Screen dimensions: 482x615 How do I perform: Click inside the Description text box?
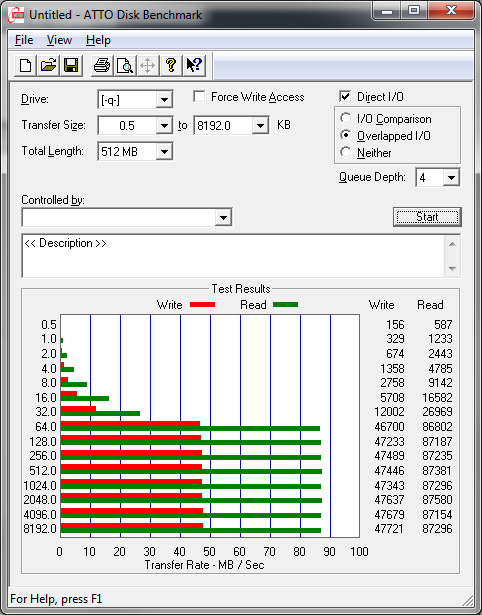tap(233, 256)
